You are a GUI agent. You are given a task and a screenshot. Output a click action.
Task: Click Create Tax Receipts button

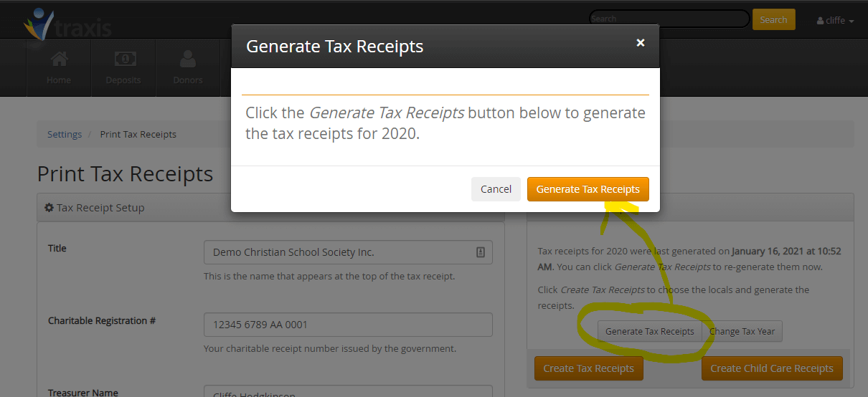click(x=589, y=368)
